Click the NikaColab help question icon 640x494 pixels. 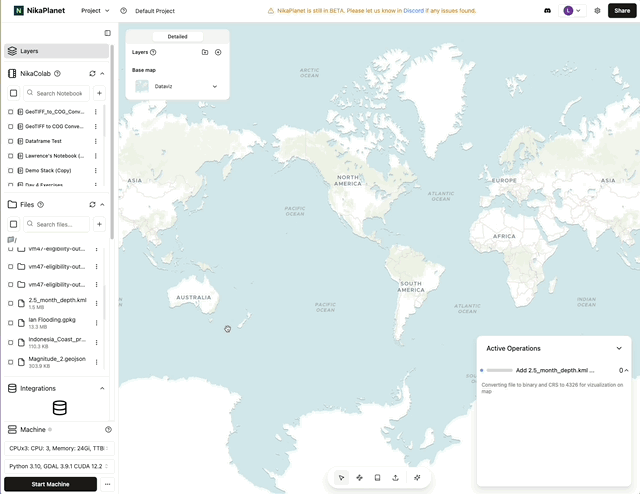pos(58,73)
